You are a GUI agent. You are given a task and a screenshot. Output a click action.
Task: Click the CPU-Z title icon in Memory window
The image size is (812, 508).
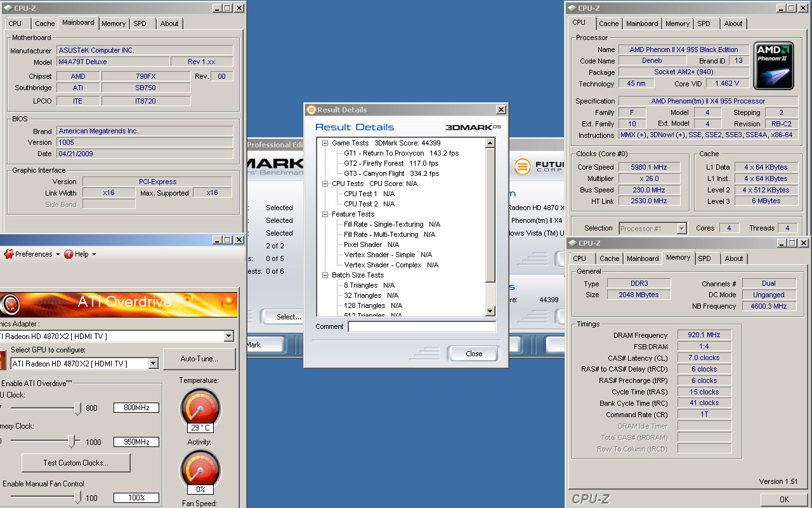tap(572, 243)
